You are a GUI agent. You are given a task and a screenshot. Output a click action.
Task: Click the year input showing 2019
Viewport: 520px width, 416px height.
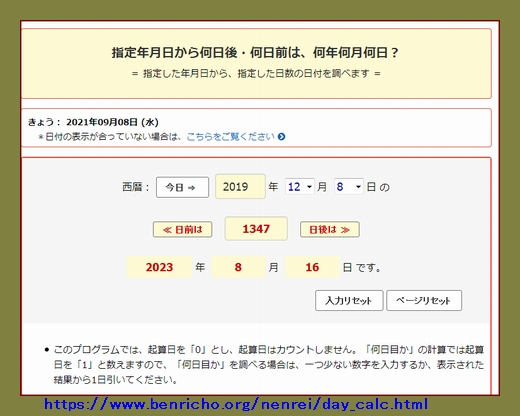coord(240,187)
